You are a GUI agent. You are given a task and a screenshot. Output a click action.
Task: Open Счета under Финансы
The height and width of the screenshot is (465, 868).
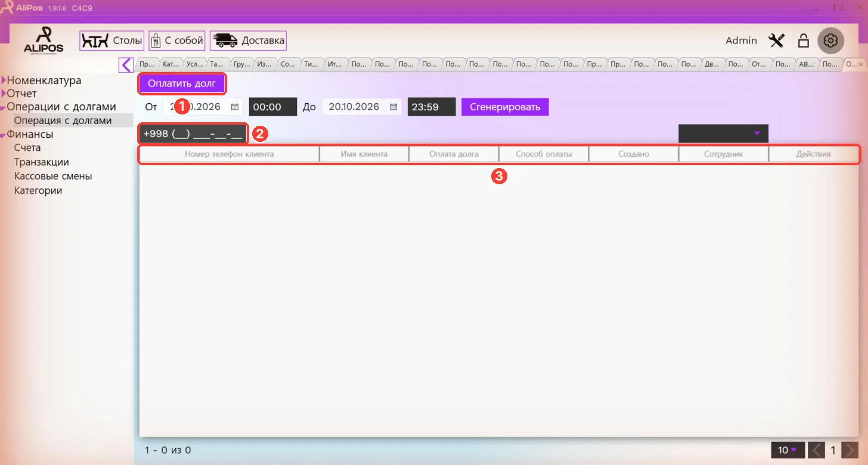27,147
